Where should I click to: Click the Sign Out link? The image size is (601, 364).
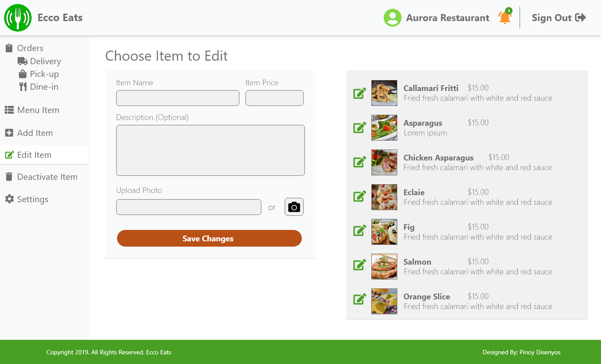tap(558, 18)
